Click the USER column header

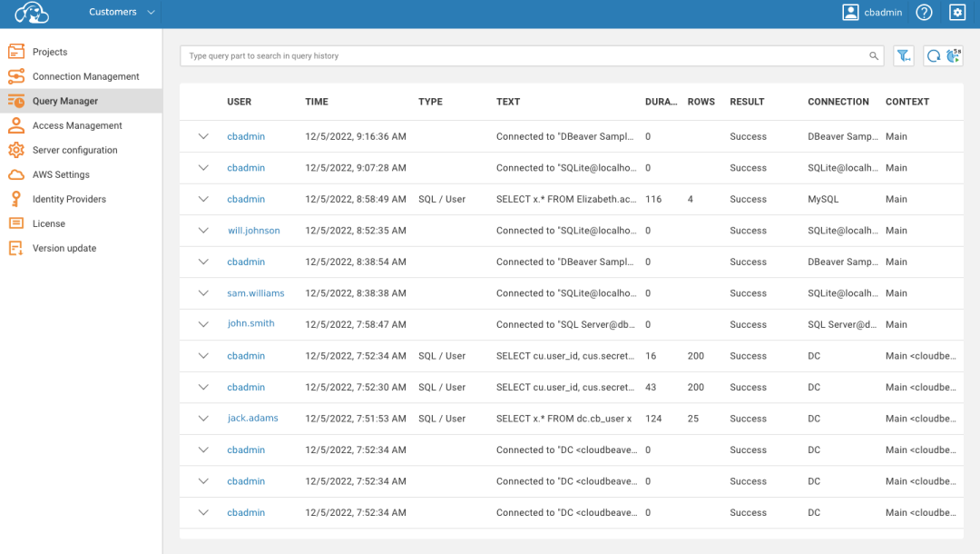[239, 102]
